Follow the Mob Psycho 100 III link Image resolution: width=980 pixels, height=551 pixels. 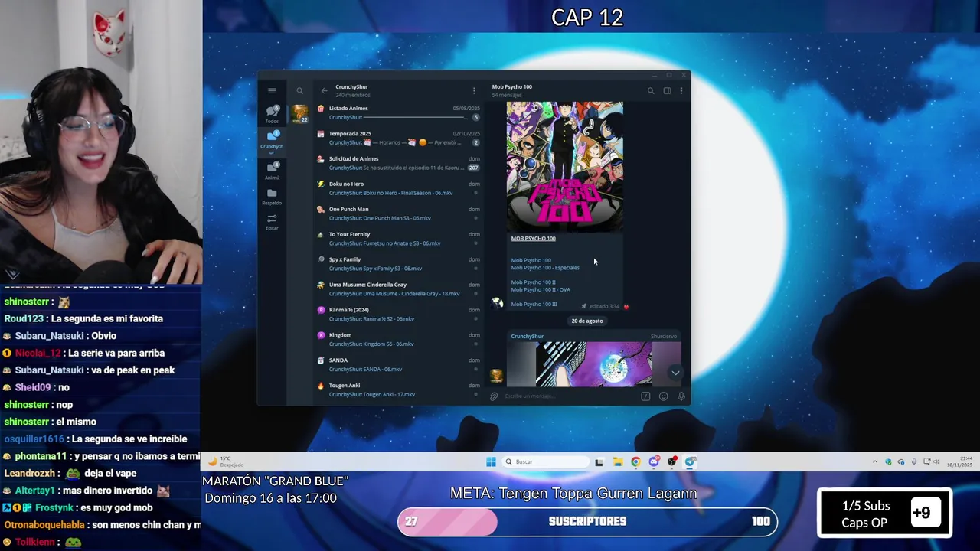(534, 304)
